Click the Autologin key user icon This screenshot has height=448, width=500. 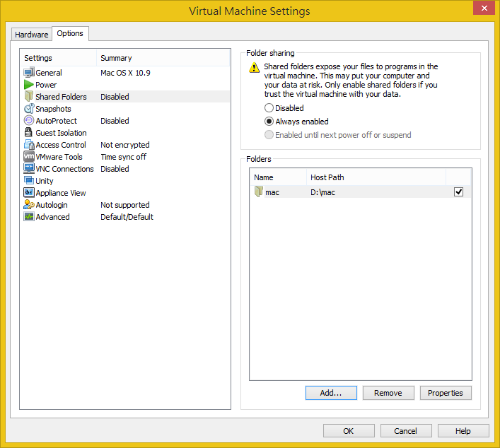pos(29,204)
